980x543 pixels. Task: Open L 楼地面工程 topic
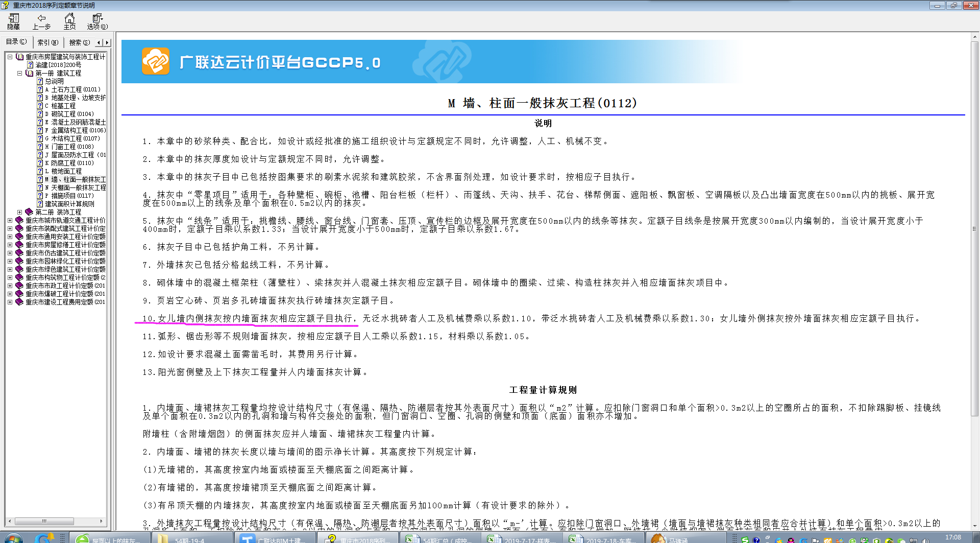63,171
